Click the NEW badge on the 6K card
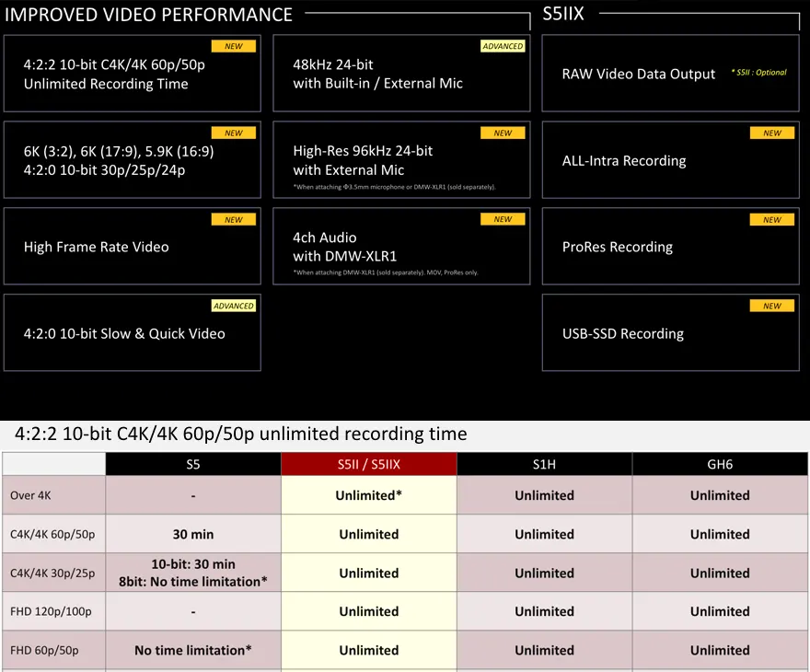The width and height of the screenshot is (810, 672). point(234,133)
